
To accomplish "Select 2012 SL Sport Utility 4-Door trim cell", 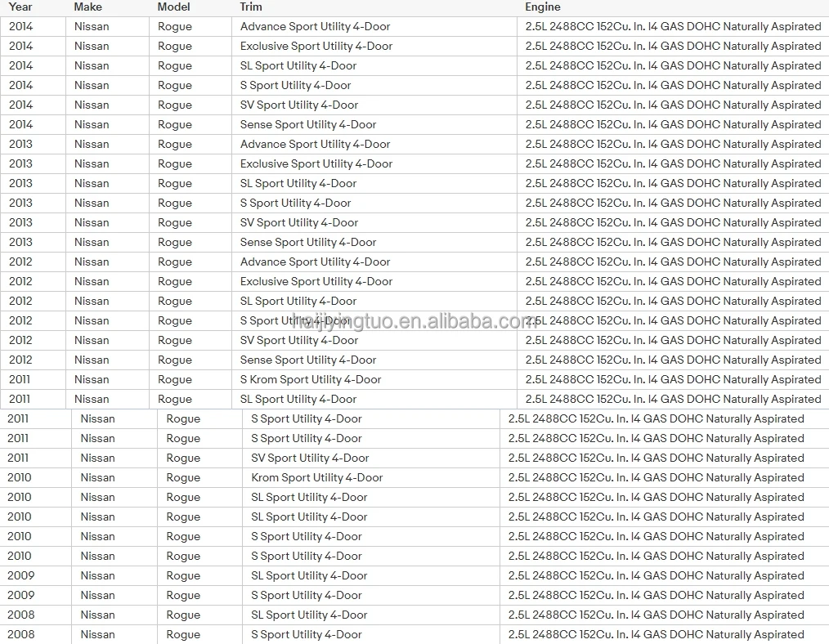I will point(374,301).
